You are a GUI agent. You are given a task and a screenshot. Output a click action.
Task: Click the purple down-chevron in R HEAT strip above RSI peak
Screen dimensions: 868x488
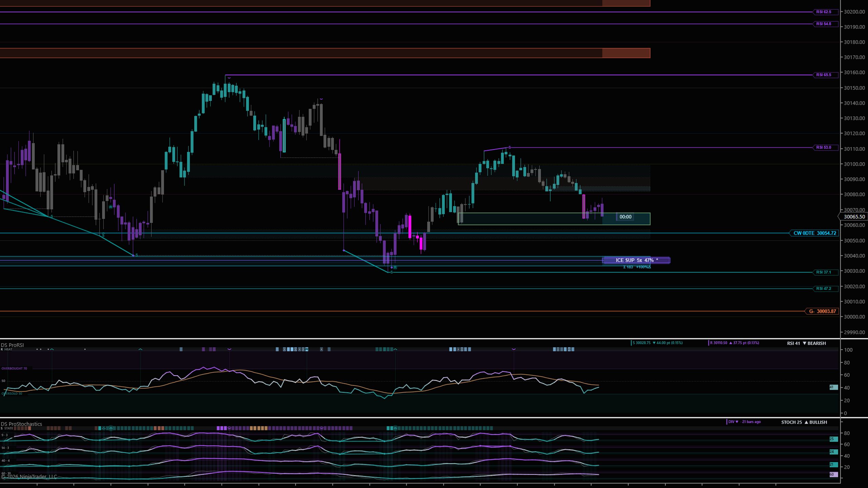(x=229, y=349)
